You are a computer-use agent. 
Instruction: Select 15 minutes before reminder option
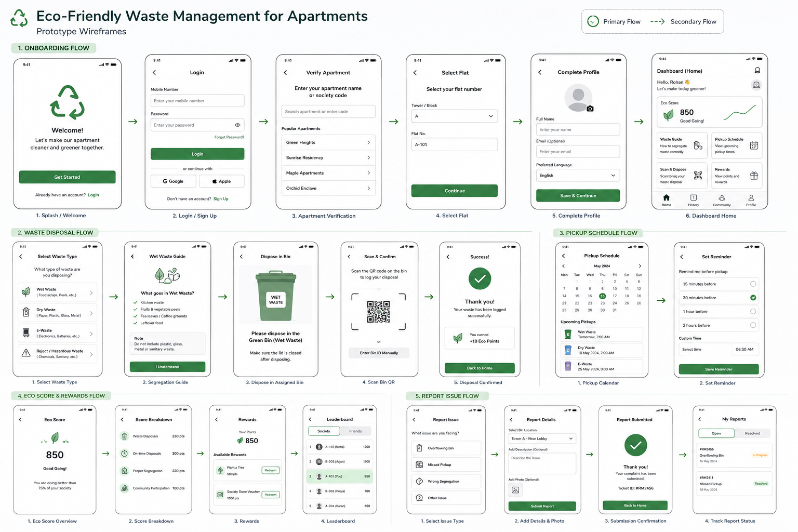[719, 284]
